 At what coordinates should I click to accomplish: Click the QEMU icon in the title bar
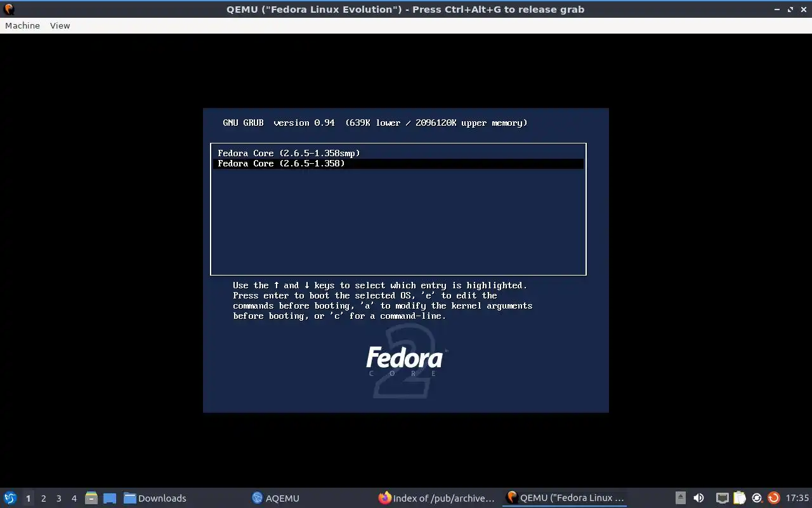coord(9,9)
